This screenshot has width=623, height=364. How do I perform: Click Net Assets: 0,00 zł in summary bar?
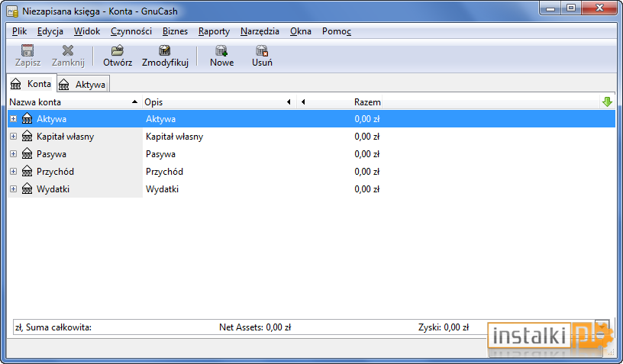click(255, 327)
